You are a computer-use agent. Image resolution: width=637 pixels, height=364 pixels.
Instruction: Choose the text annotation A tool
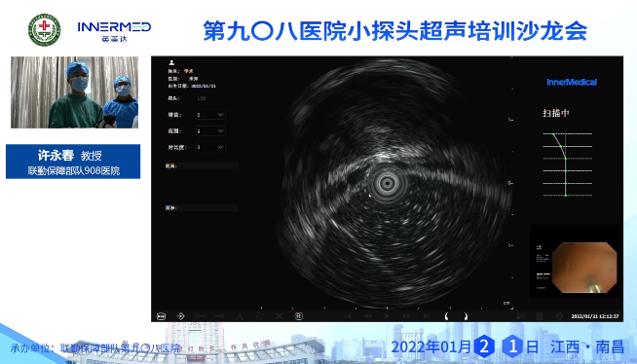(x=240, y=316)
